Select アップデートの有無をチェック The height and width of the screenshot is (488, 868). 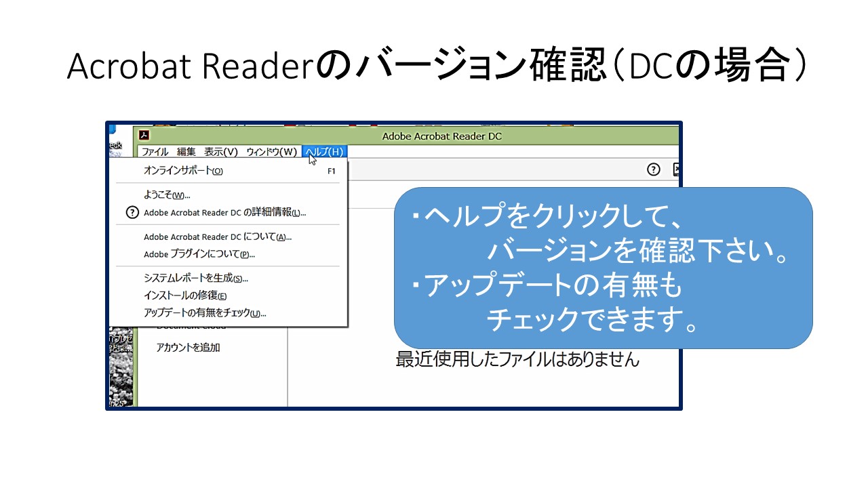point(229,313)
